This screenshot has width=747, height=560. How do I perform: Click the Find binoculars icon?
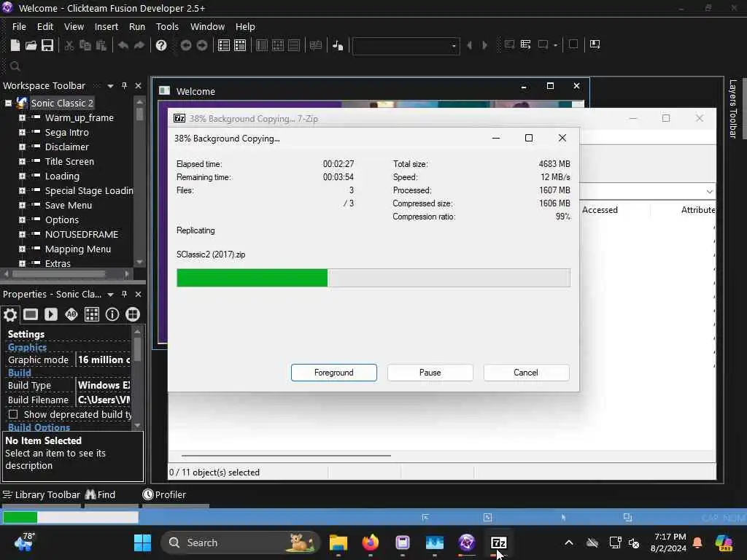(x=90, y=495)
